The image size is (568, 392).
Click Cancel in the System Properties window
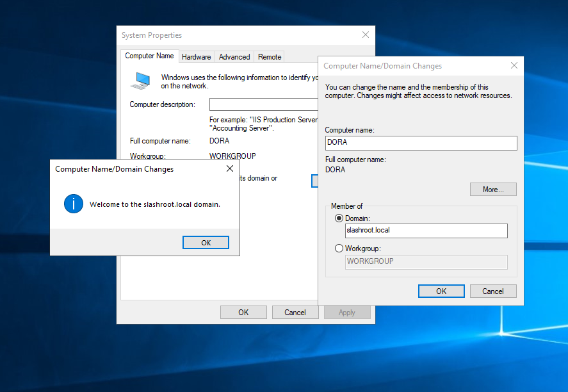(x=295, y=313)
